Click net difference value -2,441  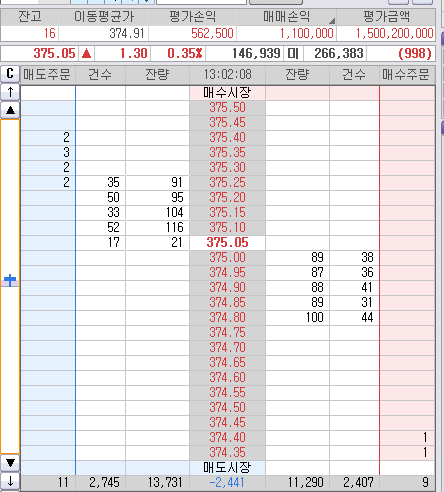pyautogui.click(x=227, y=482)
